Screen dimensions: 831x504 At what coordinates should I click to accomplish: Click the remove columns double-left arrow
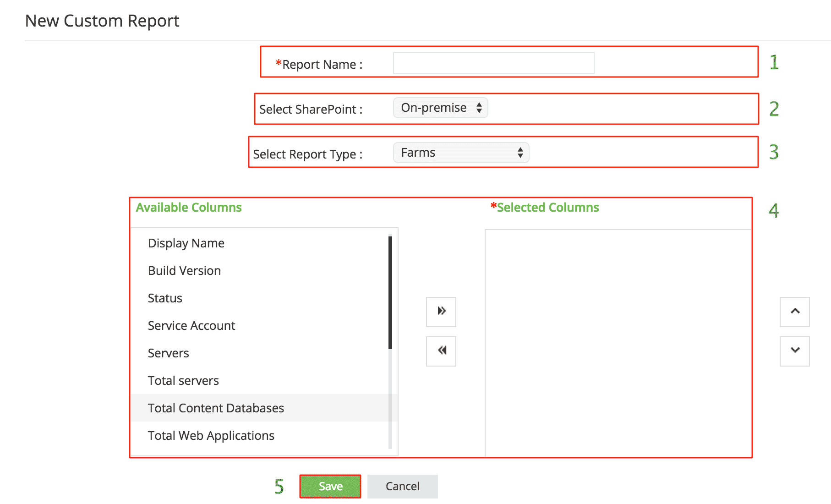(441, 351)
